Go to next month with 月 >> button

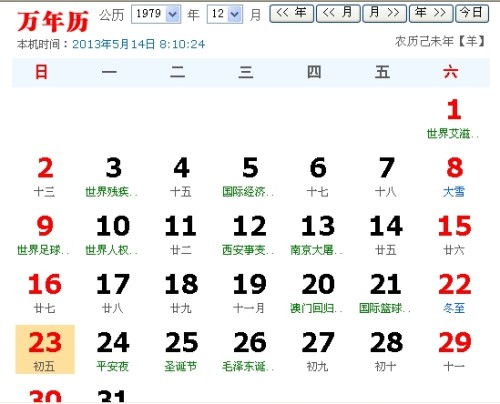click(x=384, y=13)
